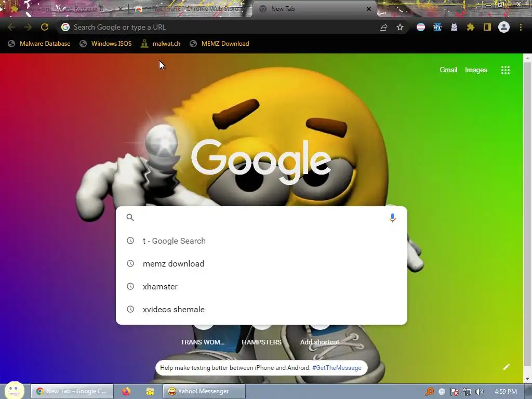The height and width of the screenshot is (399, 532).
Task: Open the folder icon on the taskbar
Action: click(150, 391)
